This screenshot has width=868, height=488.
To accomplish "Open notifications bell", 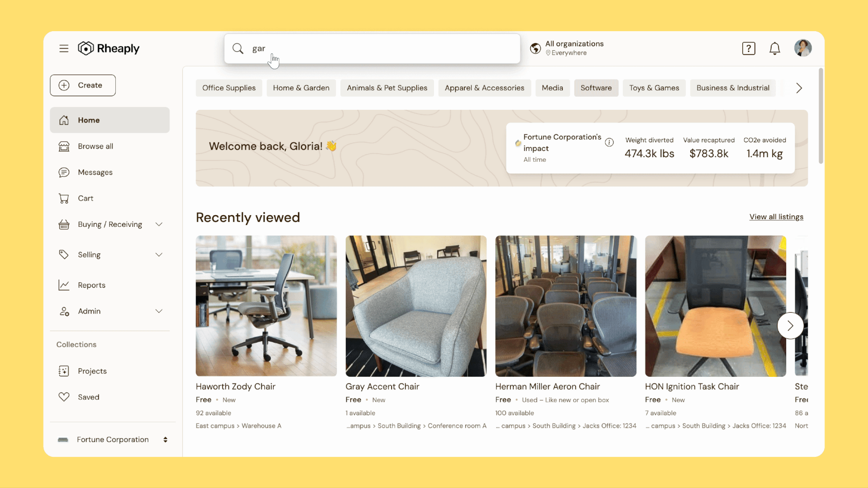I will point(775,48).
